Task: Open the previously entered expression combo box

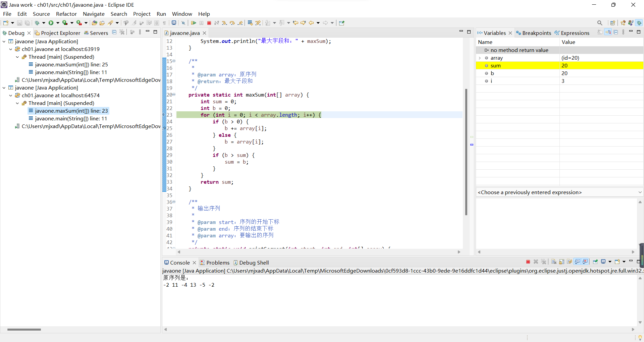Action: pos(559,192)
